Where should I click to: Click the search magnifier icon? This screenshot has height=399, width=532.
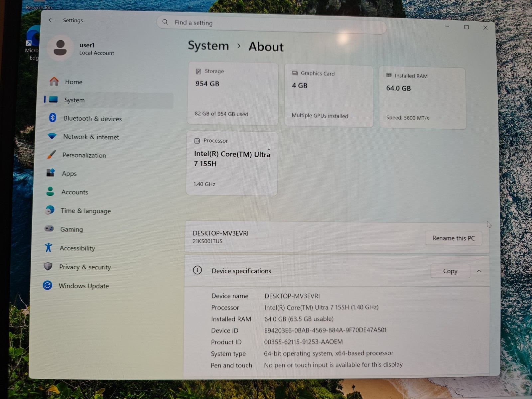165,22
